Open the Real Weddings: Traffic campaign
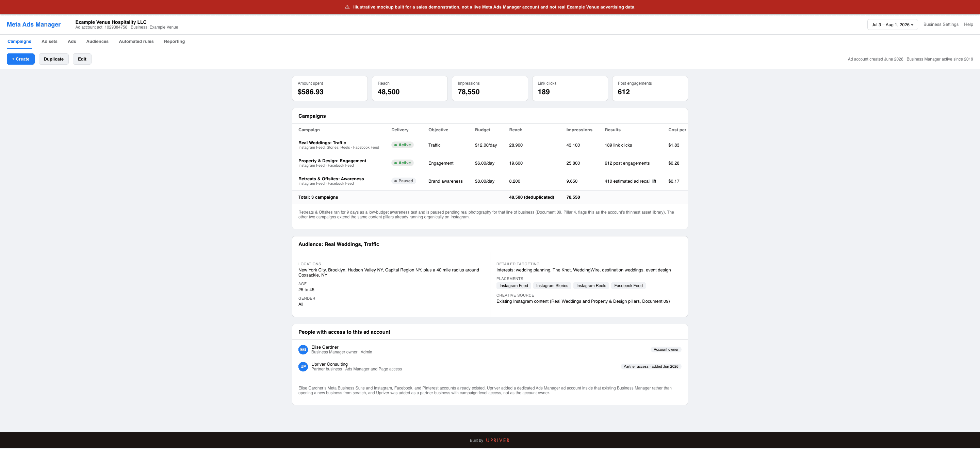 pos(322,143)
